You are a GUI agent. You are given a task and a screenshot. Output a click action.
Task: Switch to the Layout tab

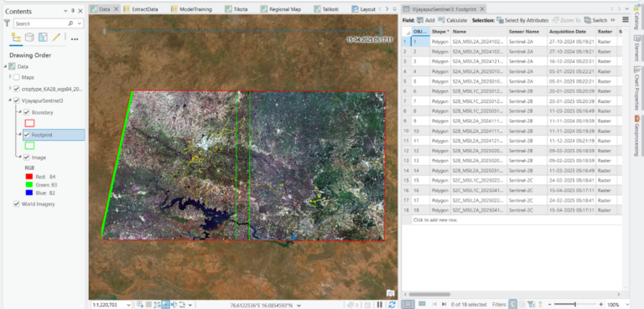point(363,8)
